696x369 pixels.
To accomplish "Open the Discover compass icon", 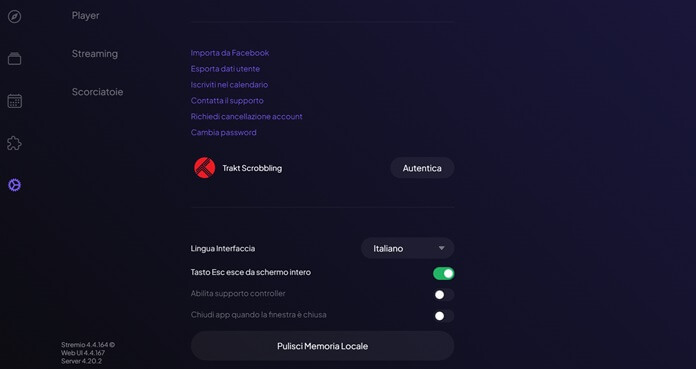I will 14,17.
